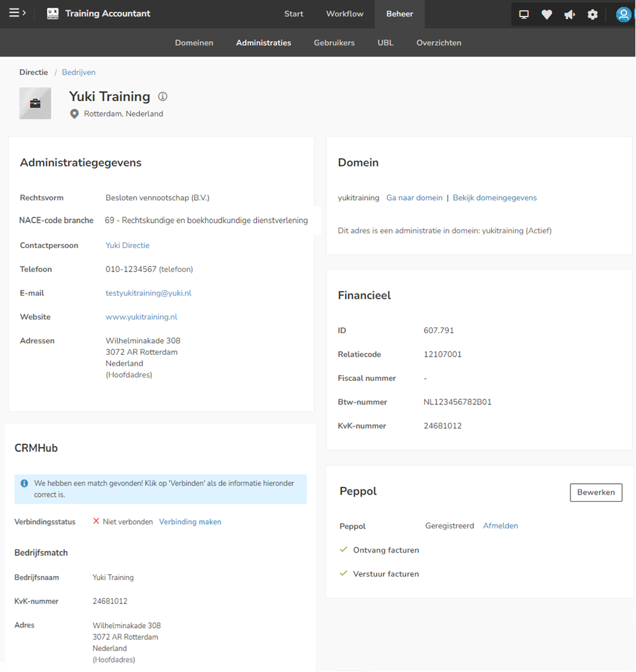Click the We hebben een match notice
The width and height of the screenshot is (636, 672).
pyautogui.click(x=160, y=489)
